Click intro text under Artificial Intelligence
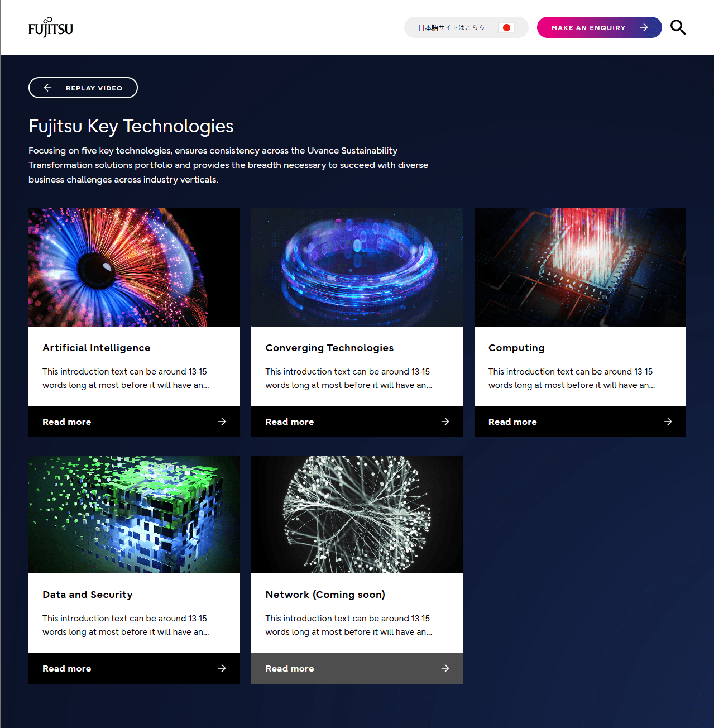 click(x=126, y=379)
